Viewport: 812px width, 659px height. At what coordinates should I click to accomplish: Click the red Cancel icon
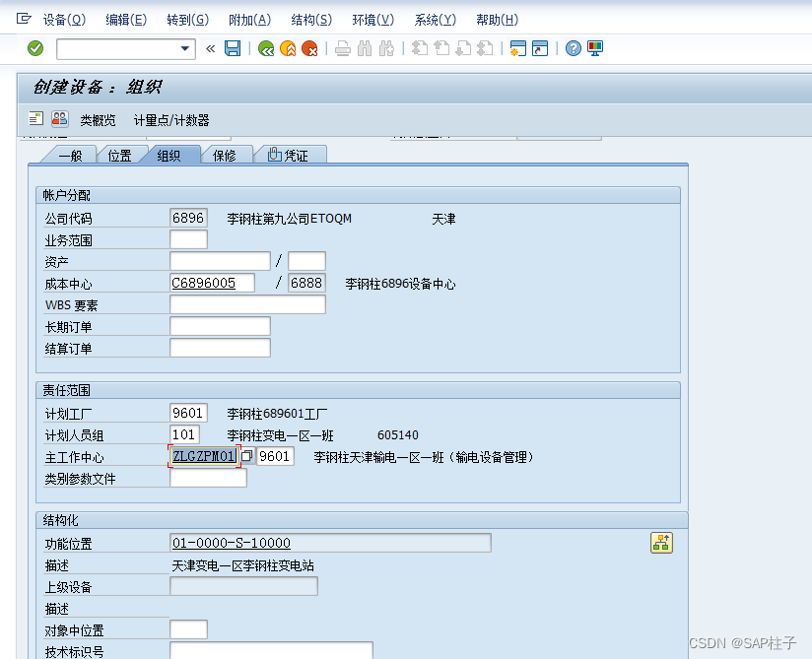(x=309, y=48)
